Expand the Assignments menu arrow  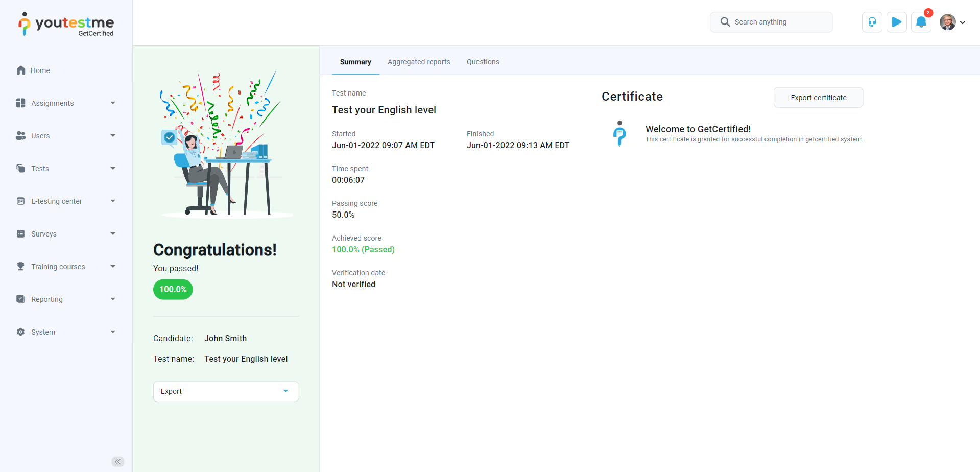[x=113, y=103]
